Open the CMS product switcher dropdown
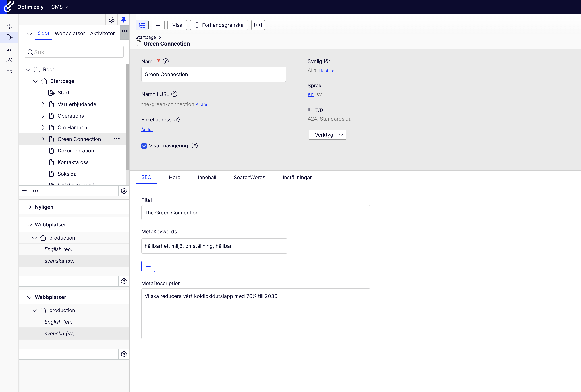 point(60,7)
